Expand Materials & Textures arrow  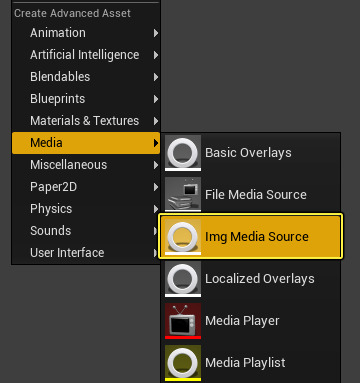(156, 121)
